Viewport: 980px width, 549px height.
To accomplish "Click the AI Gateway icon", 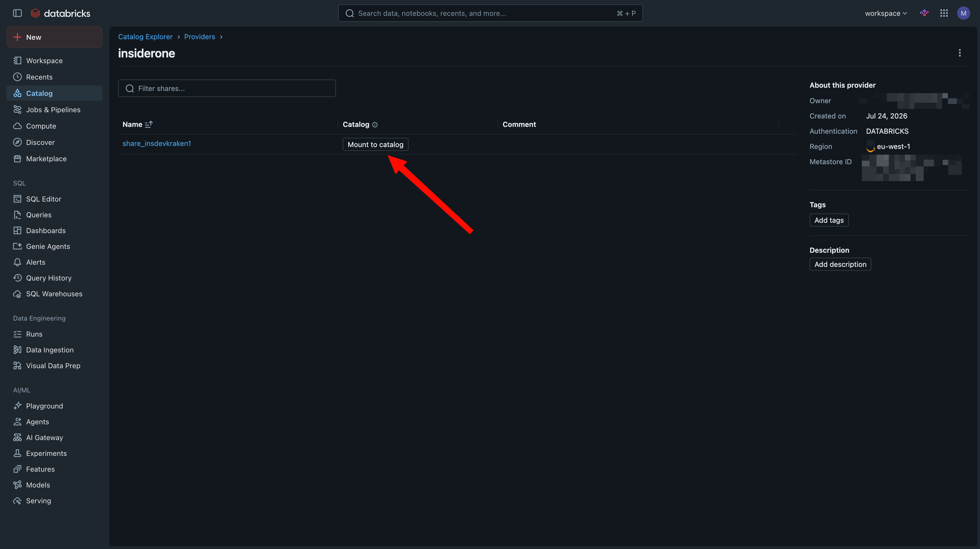I will [x=17, y=438].
